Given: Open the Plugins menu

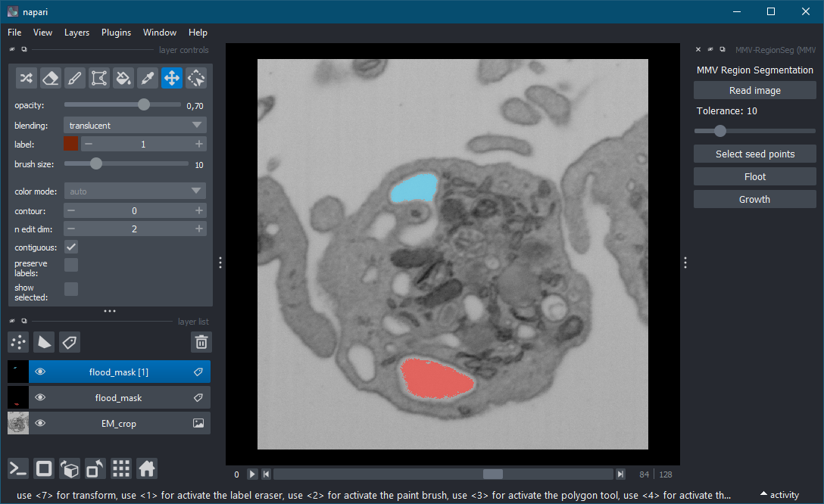Looking at the screenshot, I should click(116, 32).
